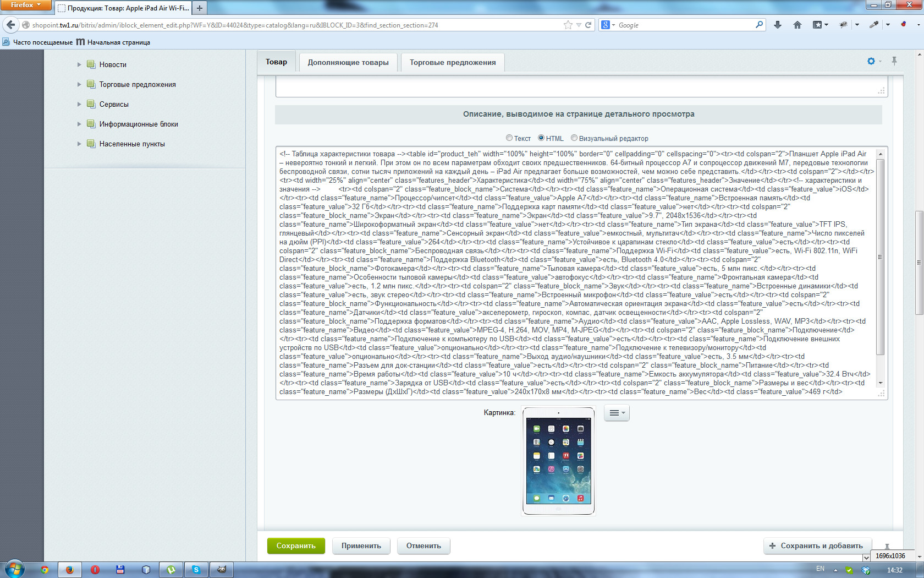The height and width of the screenshot is (578, 924).
Task: Open the Firefox menu dropdown
Action: (x=26, y=4)
